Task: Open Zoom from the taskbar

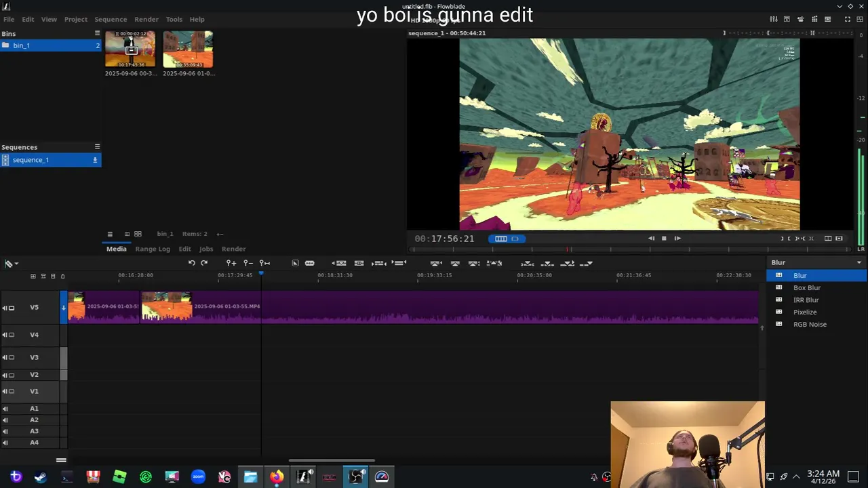Action: click(x=198, y=476)
